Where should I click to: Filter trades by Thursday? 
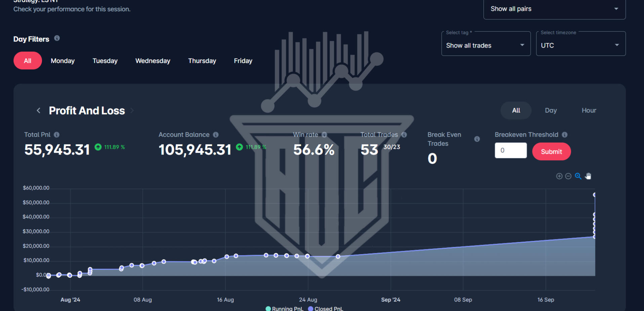click(x=202, y=61)
